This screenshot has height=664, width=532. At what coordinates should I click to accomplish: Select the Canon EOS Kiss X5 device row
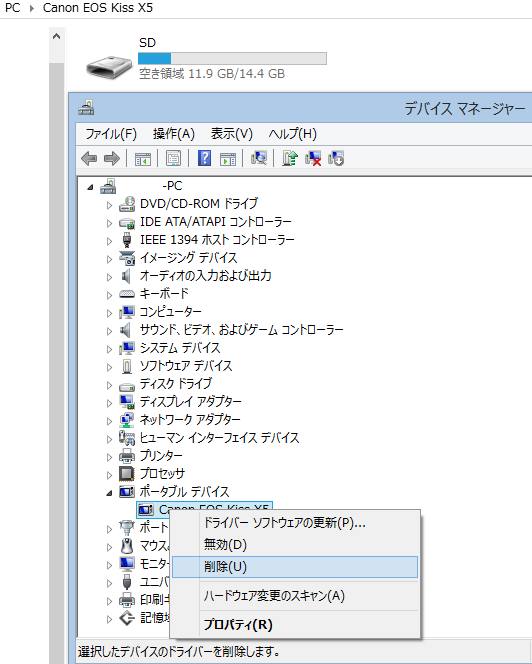(x=204, y=509)
